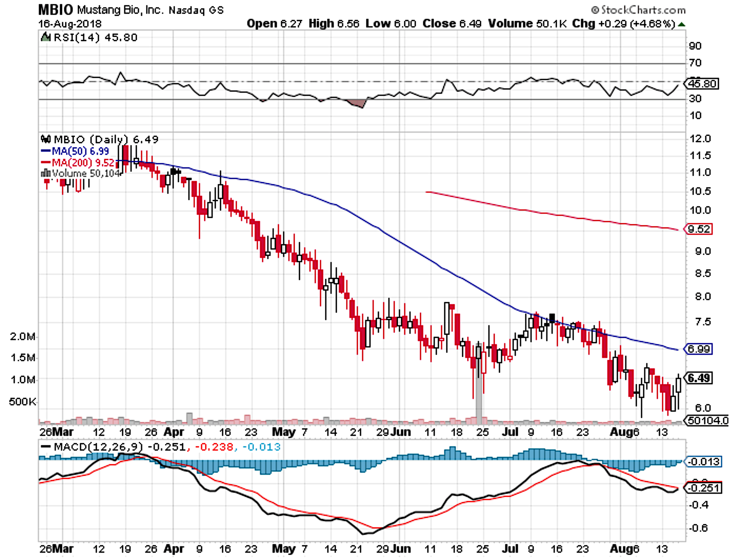The width and height of the screenshot is (740, 560).
Task: Click the 'MBIO (Daily) 6.49' legend label
Action: [106, 139]
